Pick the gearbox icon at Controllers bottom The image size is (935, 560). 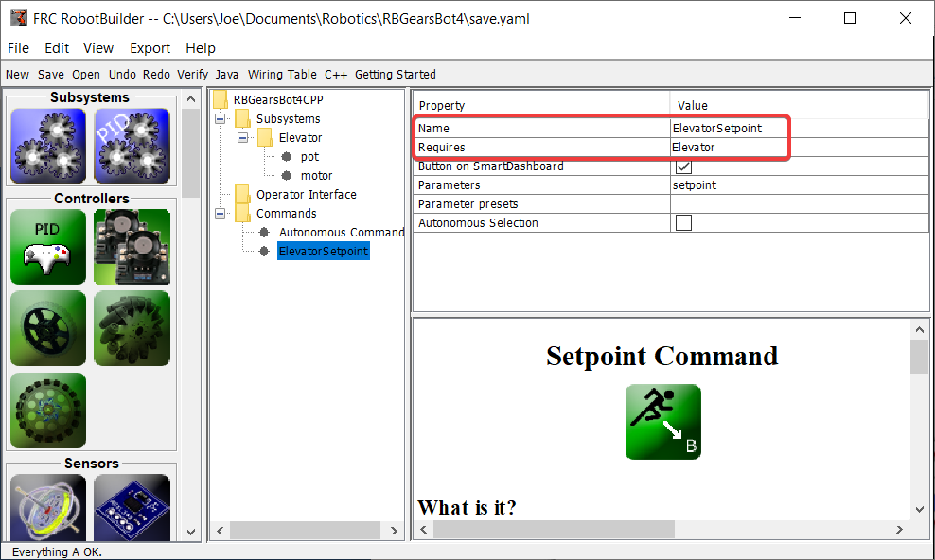click(x=47, y=410)
